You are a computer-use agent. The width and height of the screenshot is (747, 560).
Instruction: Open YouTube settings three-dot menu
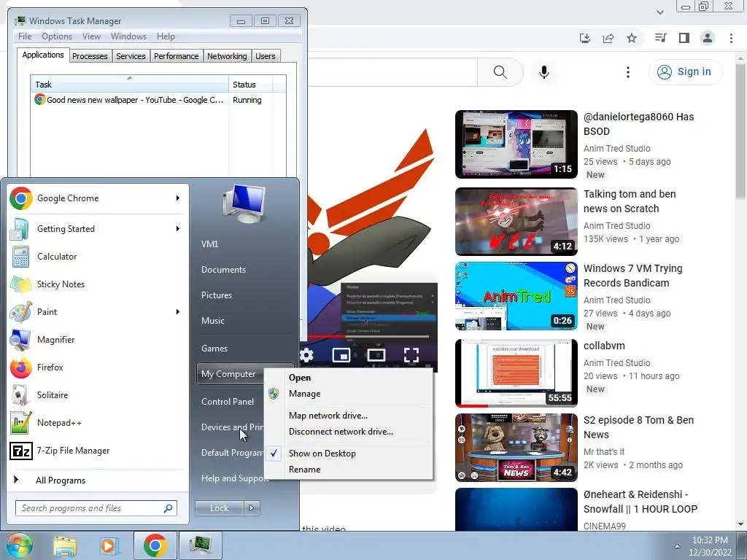[x=628, y=72]
